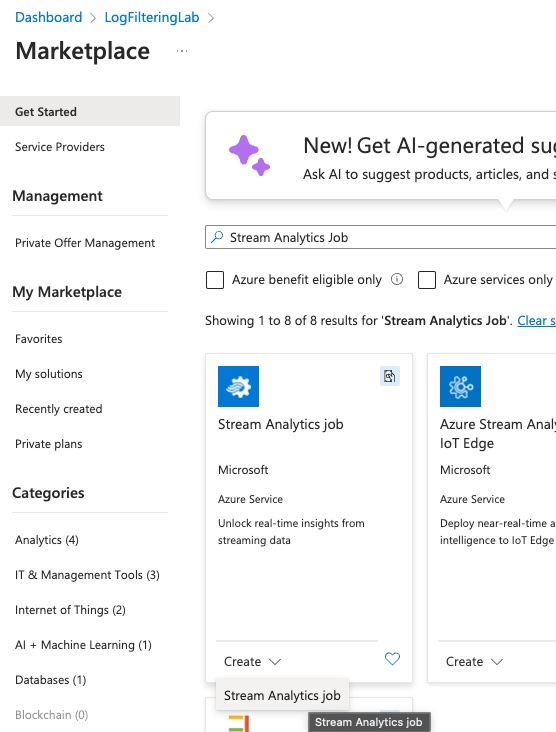Click the Stream Analytics Job search field

pos(380,237)
